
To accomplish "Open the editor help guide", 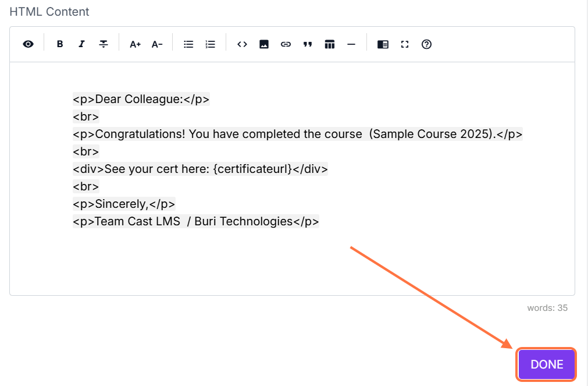I will pyautogui.click(x=426, y=44).
